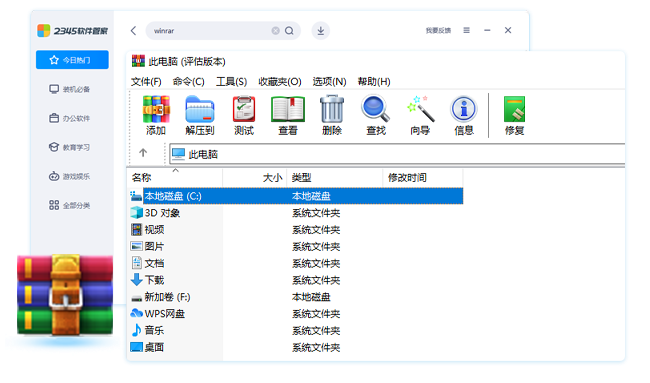Open the 文件(F) menu

[146, 82]
